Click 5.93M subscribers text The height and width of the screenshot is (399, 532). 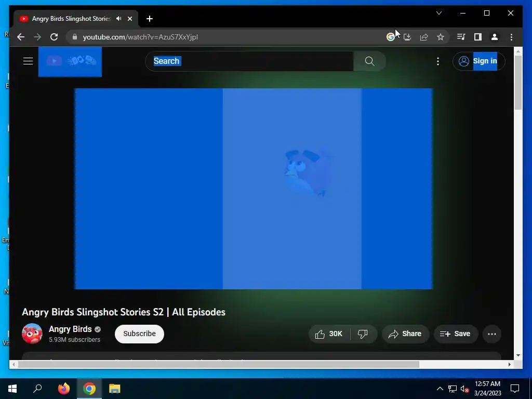click(75, 340)
